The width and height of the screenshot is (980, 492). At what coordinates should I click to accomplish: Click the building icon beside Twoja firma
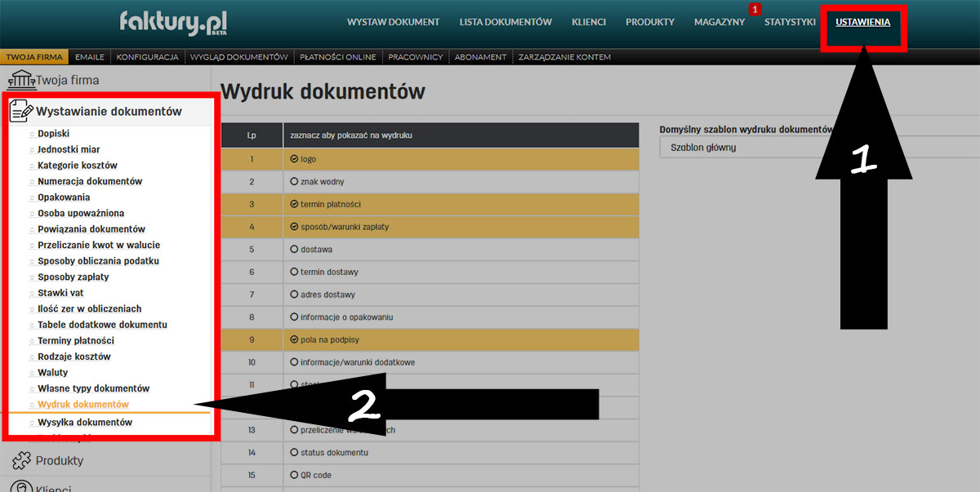pos(22,79)
